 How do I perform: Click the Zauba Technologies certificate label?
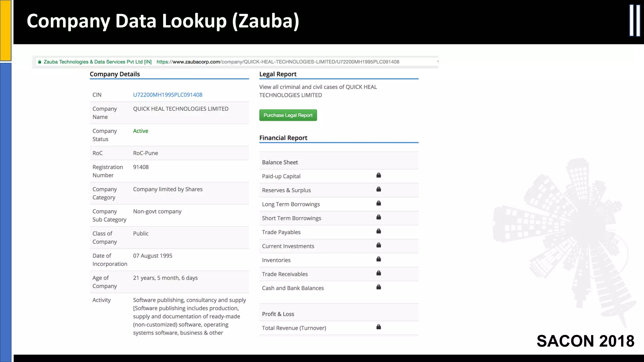[97, 62]
